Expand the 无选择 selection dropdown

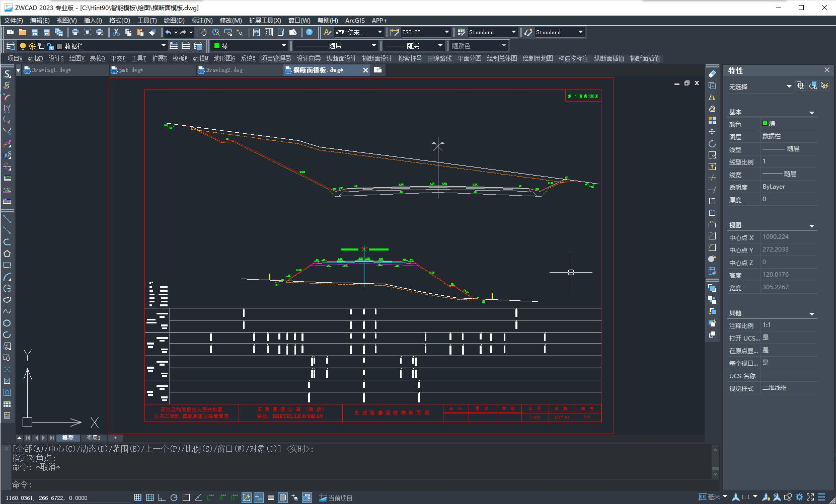point(789,87)
